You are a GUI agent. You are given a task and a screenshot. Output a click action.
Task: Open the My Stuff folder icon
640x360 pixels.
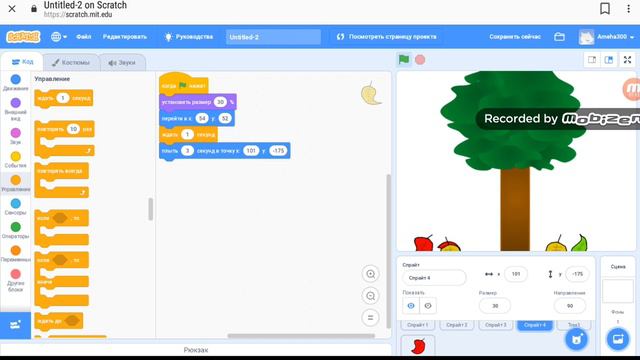pyautogui.click(x=560, y=37)
